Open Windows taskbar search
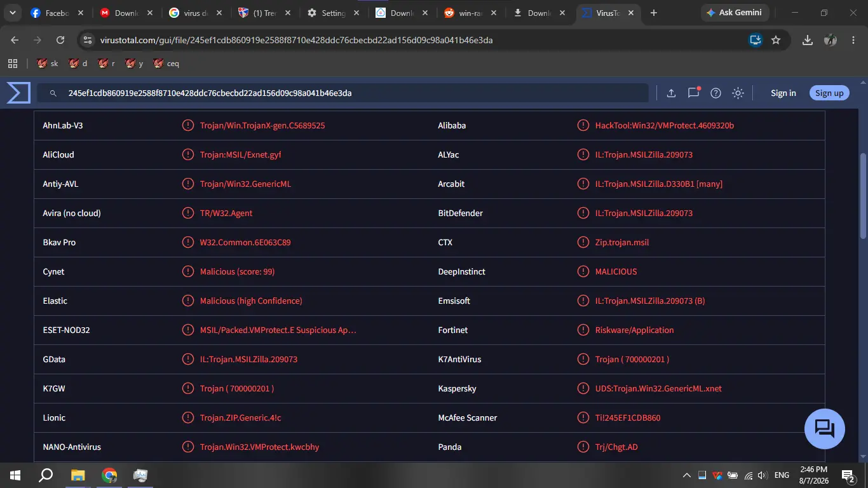This screenshot has height=488, width=868. tap(46, 475)
